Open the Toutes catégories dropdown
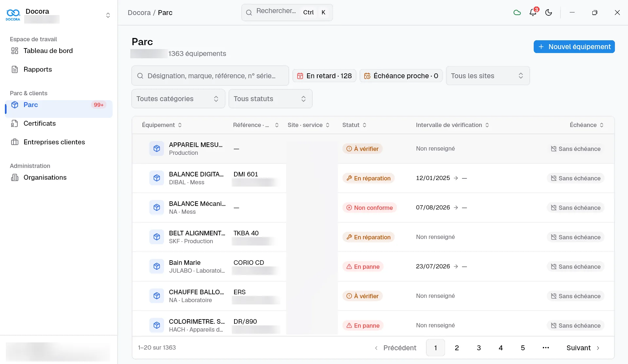The width and height of the screenshot is (628, 364). click(x=178, y=99)
